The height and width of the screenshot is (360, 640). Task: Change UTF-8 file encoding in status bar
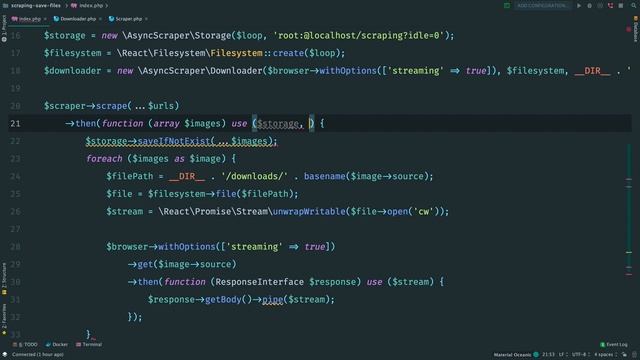(580, 355)
